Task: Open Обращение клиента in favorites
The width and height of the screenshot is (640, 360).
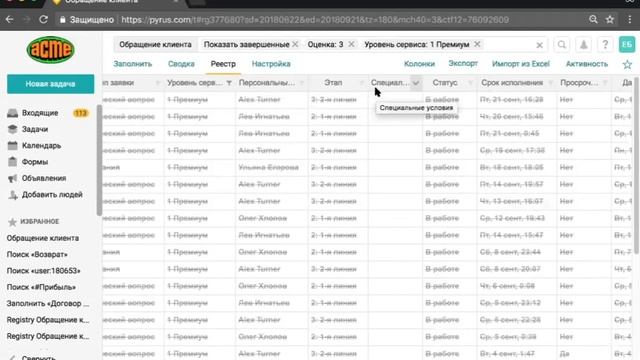Action: click(x=43, y=238)
